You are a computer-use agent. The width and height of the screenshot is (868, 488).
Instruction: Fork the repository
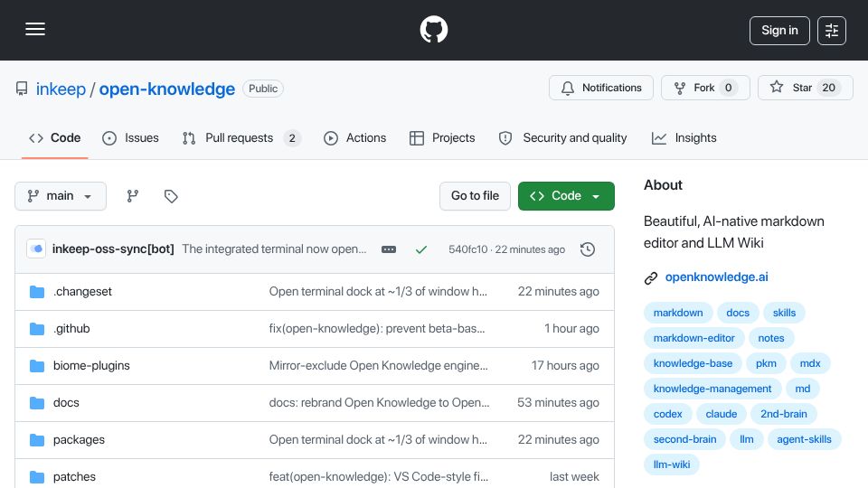tap(705, 88)
